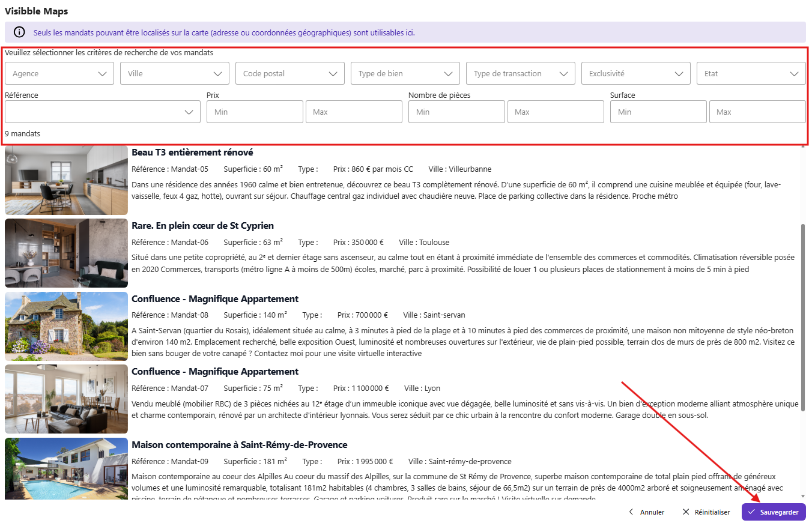812x526 pixels.
Task: Expand the Ville dropdown
Action: click(x=174, y=73)
